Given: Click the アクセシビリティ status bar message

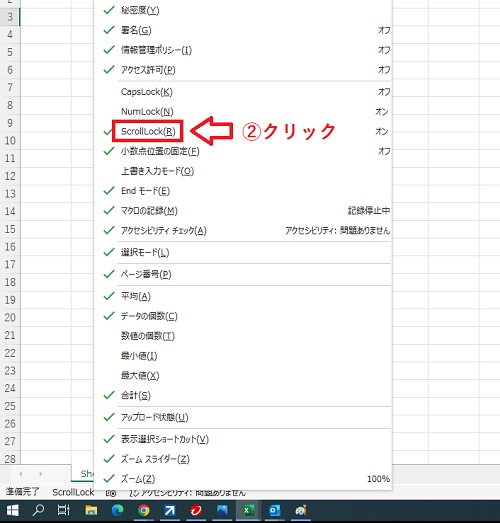Looking at the screenshot, I should [188, 493].
